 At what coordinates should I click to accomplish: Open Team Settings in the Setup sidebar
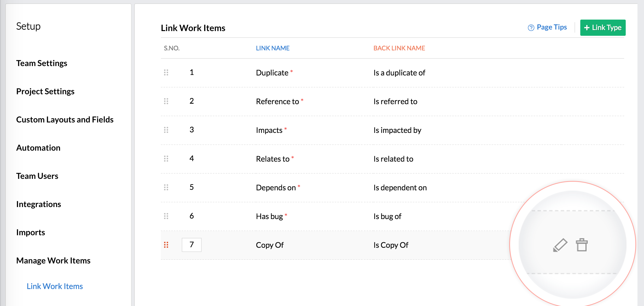42,63
